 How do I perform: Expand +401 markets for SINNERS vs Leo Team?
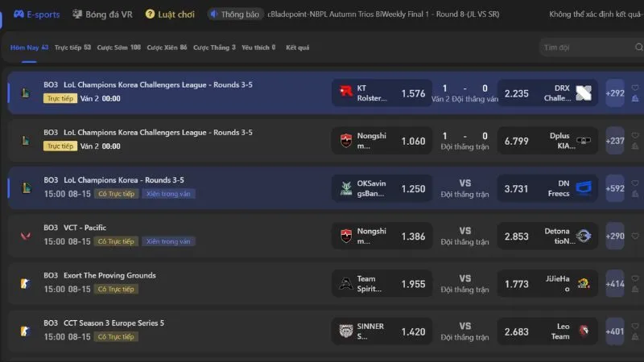[x=615, y=331]
